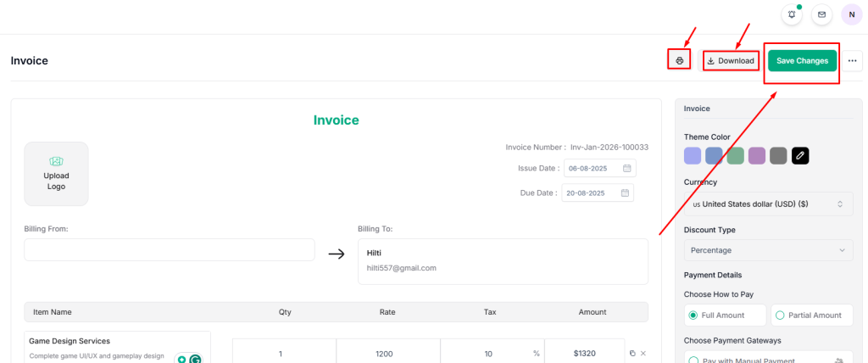Duplicate the Game Design Services item row

632,354
